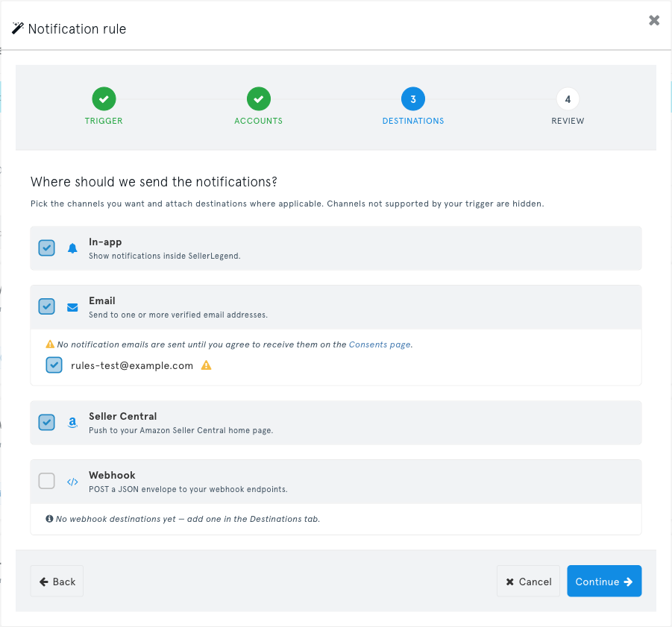Click 'POST a JSON envelope' description text
This screenshot has width=672, height=627.
188,489
